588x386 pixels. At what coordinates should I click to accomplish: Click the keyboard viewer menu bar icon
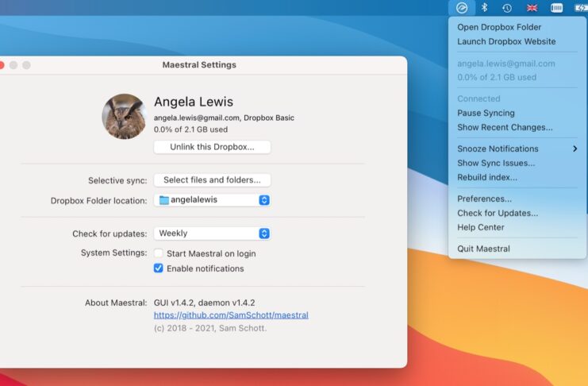point(556,8)
